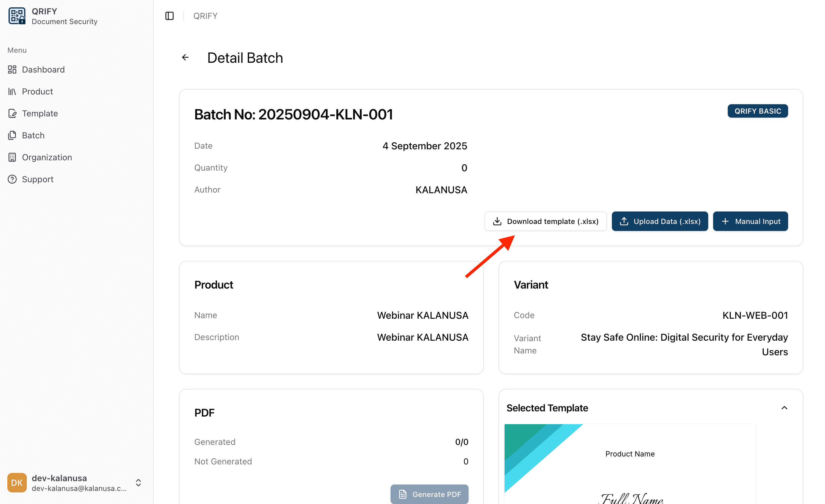Select the Dashboard grid icon in sidebar
This screenshot has height=504, width=825.
(12, 69)
